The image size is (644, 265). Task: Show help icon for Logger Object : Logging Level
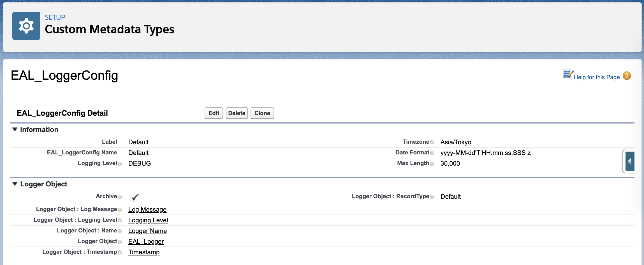(120, 220)
